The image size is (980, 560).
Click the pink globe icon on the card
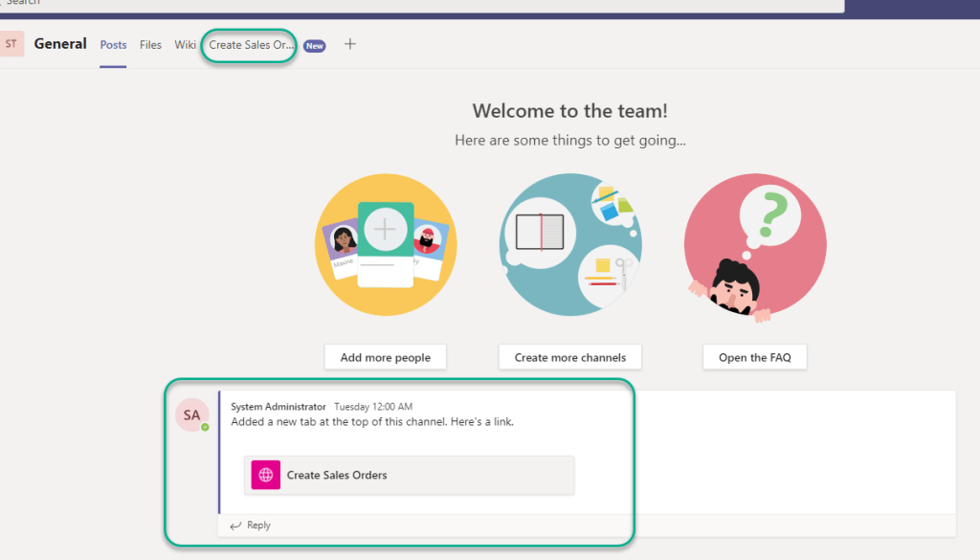point(266,475)
